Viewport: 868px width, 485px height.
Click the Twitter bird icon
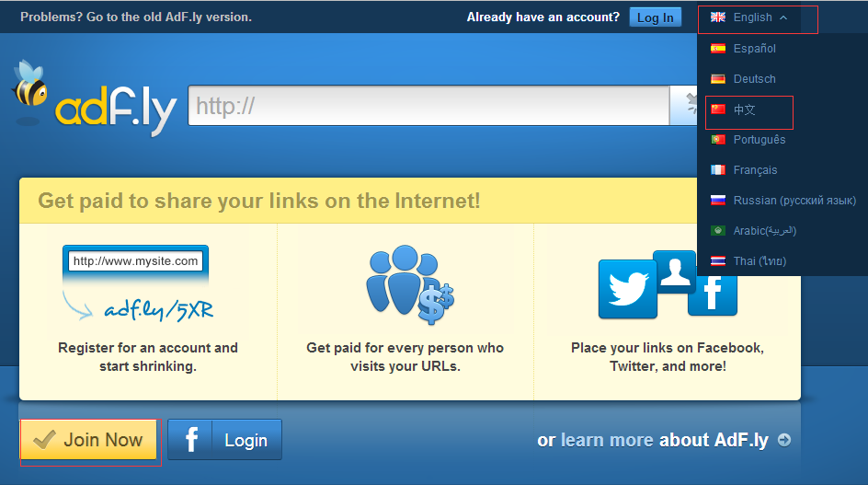point(628,289)
